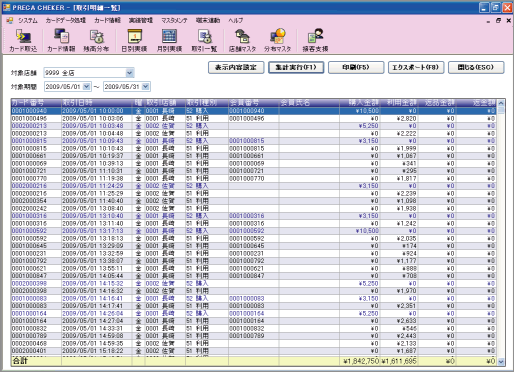
Task: Click the ¥341 usage amount cell
Action: pos(399,163)
